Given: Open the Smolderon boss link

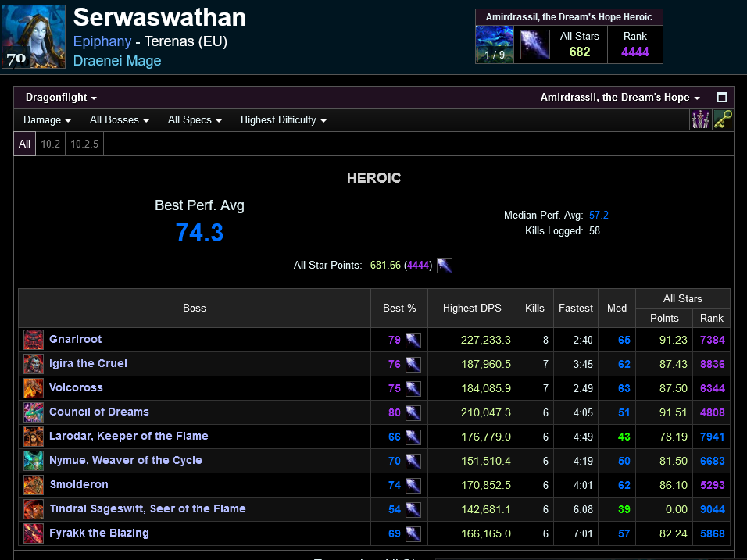Looking at the screenshot, I should [x=79, y=485].
